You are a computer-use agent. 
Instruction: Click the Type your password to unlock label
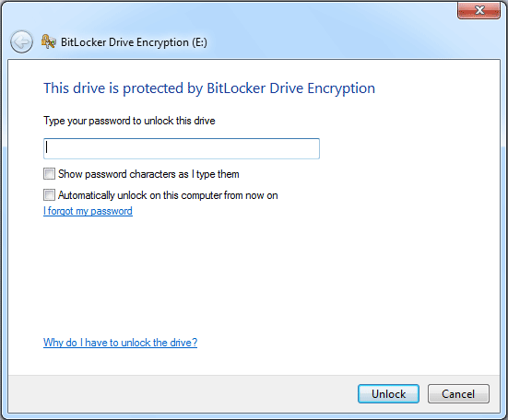coord(129,121)
